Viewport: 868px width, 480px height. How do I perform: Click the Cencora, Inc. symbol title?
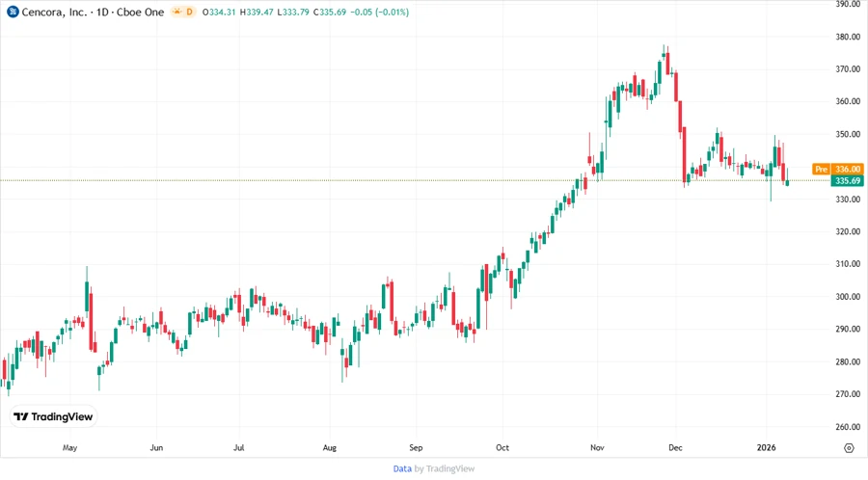click(93, 12)
